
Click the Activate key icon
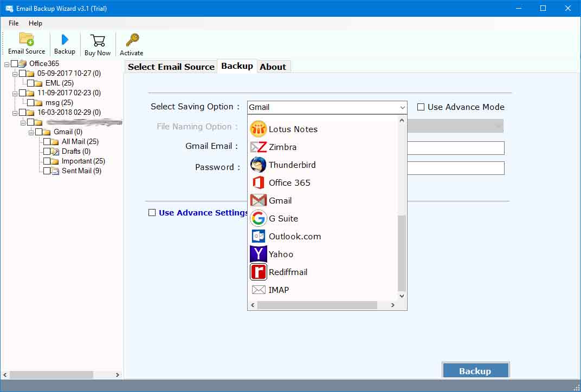coord(132,40)
